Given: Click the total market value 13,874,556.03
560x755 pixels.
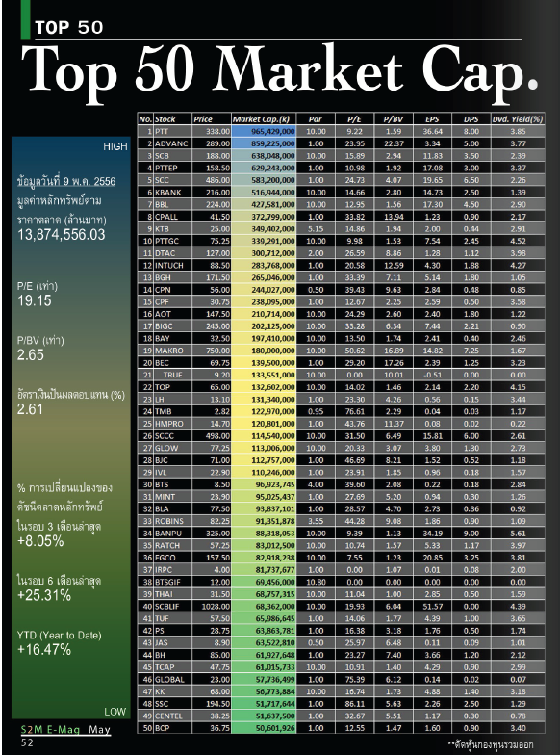Looking at the screenshot, I should click(x=62, y=235).
